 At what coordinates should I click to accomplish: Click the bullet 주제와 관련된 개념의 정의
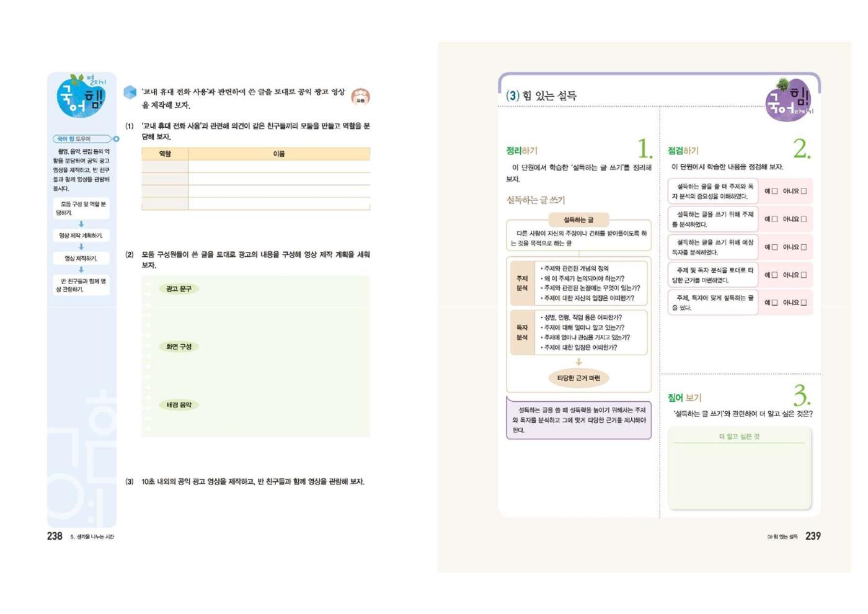click(x=575, y=269)
